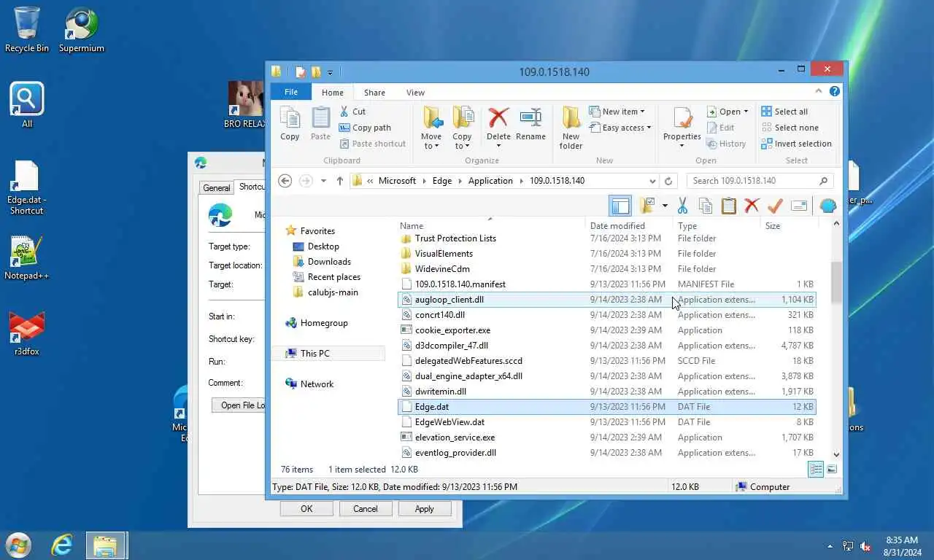
Task: Click the scissors cut toolbar icon
Action: click(682, 206)
